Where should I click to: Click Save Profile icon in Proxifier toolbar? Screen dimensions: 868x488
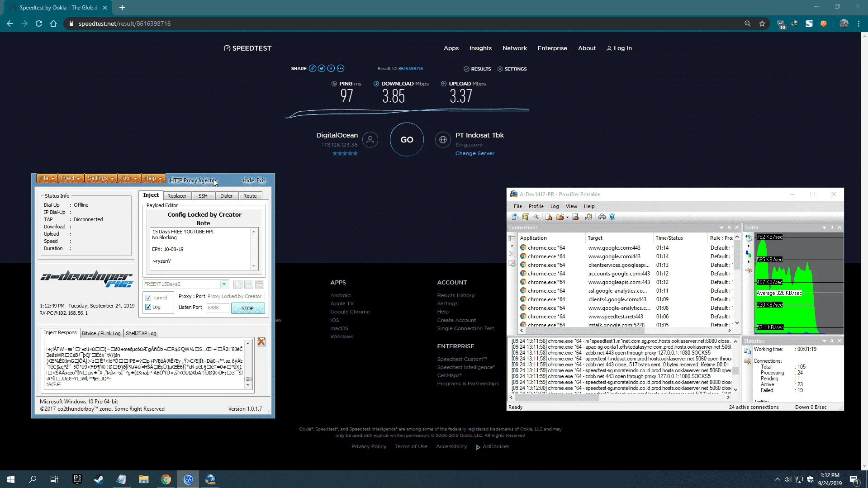[575, 217]
